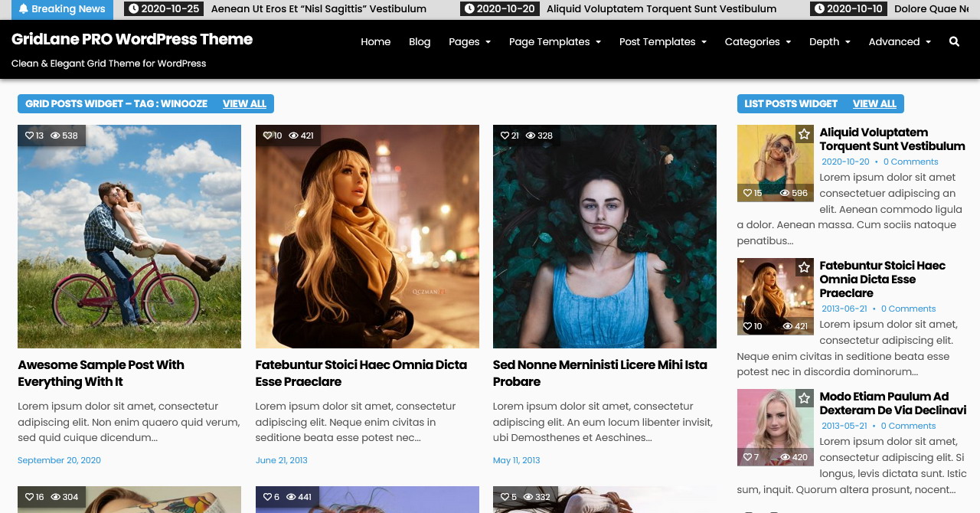The image size is (980, 513).
Task: Open Modo Etiam Paulum Ad Dexteram title
Action: (x=893, y=404)
